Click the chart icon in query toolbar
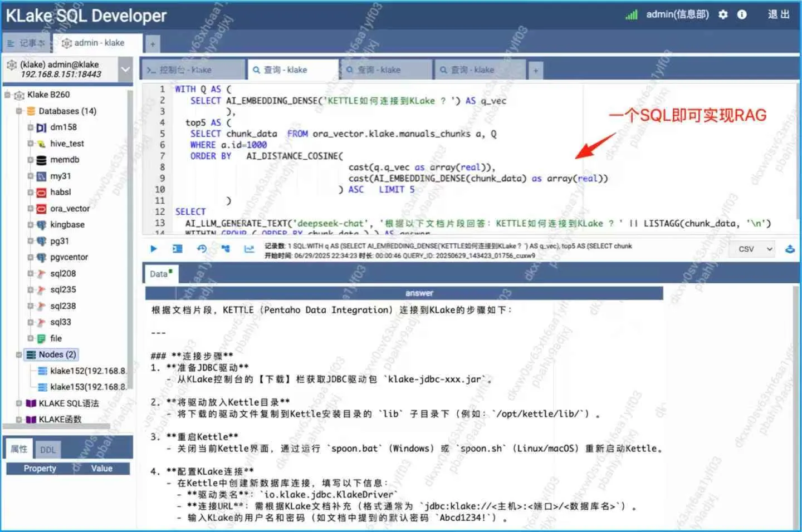 [249, 249]
